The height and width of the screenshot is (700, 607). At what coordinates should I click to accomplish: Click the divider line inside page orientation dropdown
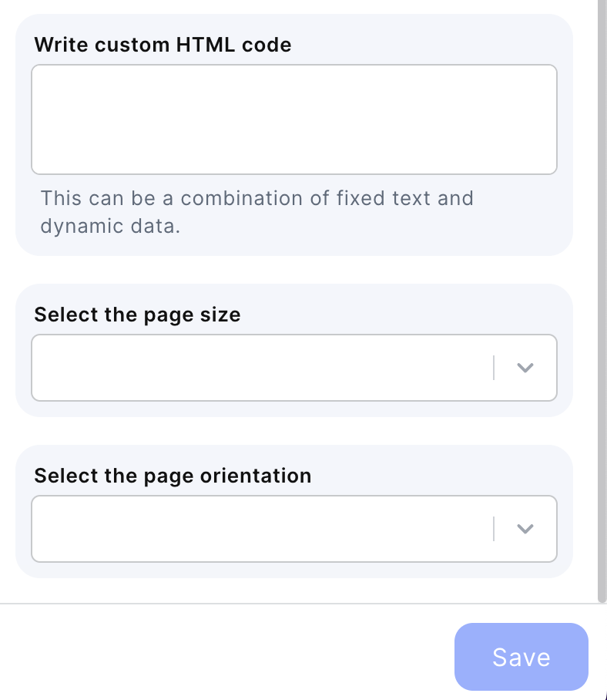pyautogui.click(x=494, y=529)
